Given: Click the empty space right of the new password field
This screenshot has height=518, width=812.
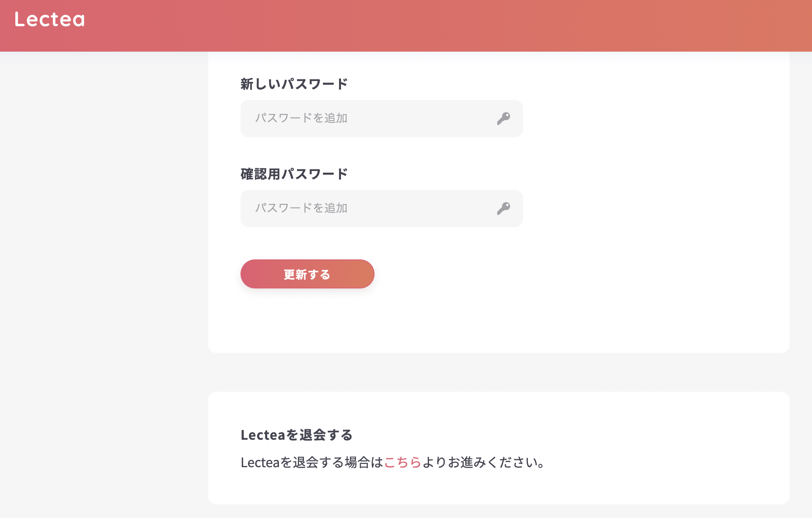Looking at the screenshot, I should (646, 119).
